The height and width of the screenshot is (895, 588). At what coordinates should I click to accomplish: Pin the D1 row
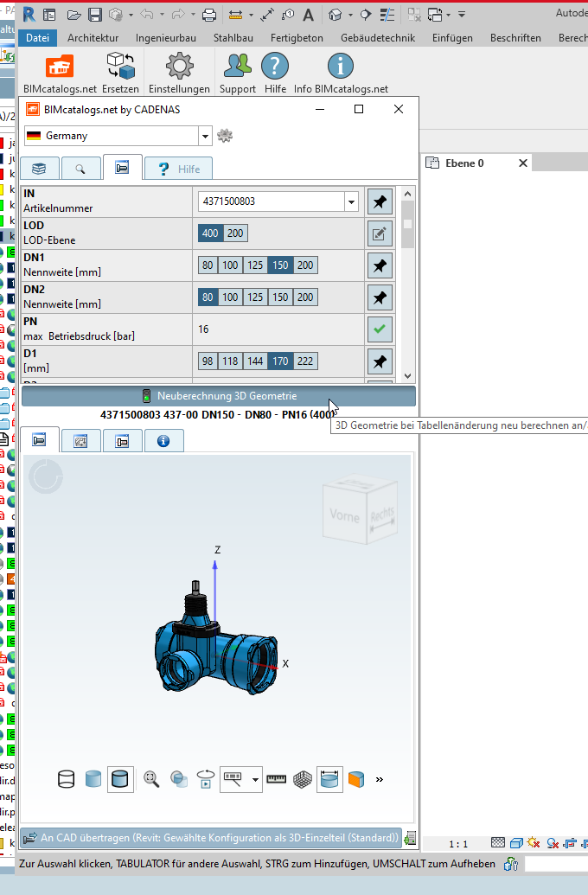380,361
